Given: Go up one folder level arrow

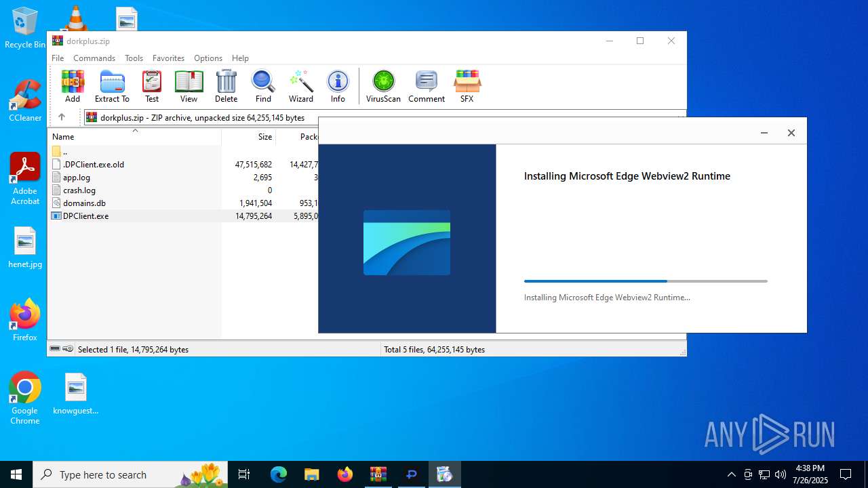Looking at the screenshot, I should pos(61,117).
